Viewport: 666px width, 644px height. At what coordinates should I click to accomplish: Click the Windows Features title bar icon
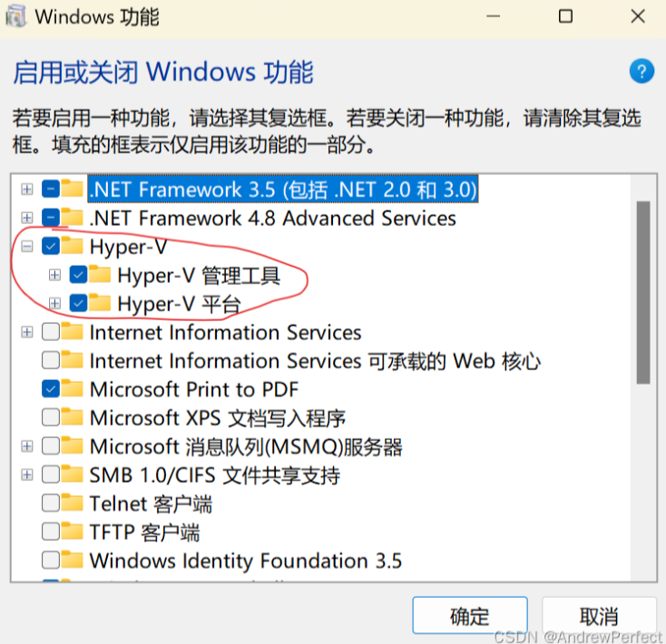click(x=15, y=17)
